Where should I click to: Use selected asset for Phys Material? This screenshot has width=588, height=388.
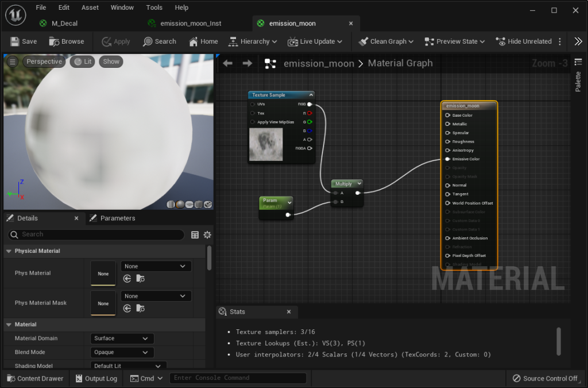(x=127, y=278)
